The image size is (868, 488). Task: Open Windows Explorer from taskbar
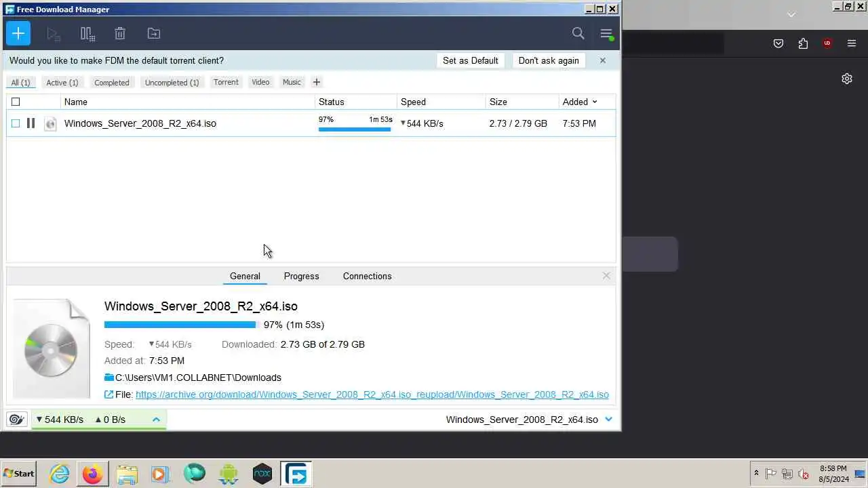tap(127, 474)
